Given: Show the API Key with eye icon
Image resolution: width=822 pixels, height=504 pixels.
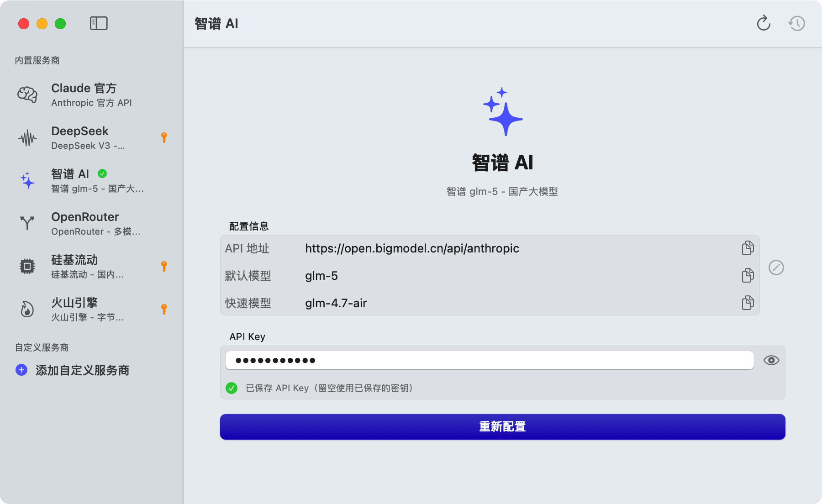Looking at the screenshot, I should [771, 360].
